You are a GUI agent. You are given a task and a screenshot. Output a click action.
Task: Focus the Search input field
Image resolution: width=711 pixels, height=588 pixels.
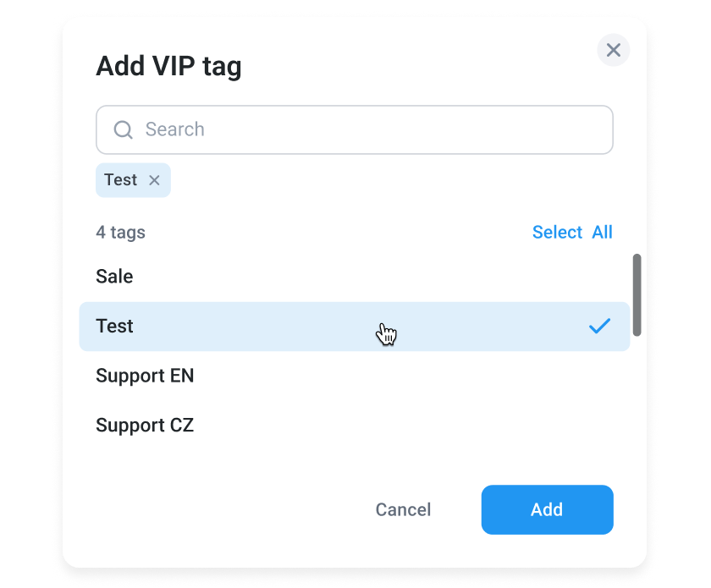click(x=354, y=129)
